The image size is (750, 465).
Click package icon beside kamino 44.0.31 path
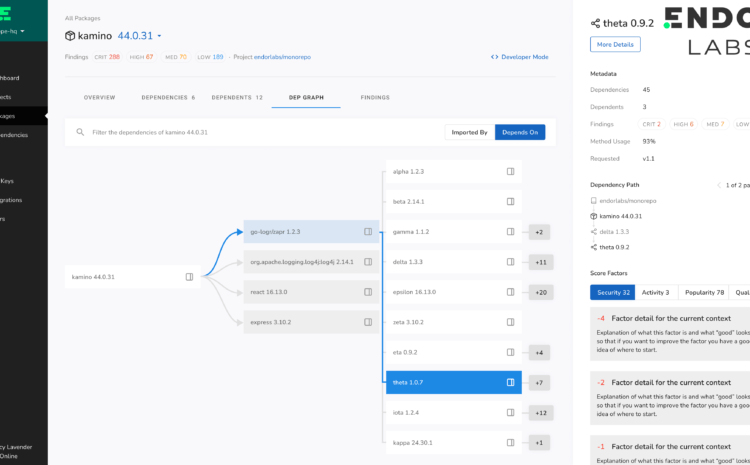click(594, 216)
